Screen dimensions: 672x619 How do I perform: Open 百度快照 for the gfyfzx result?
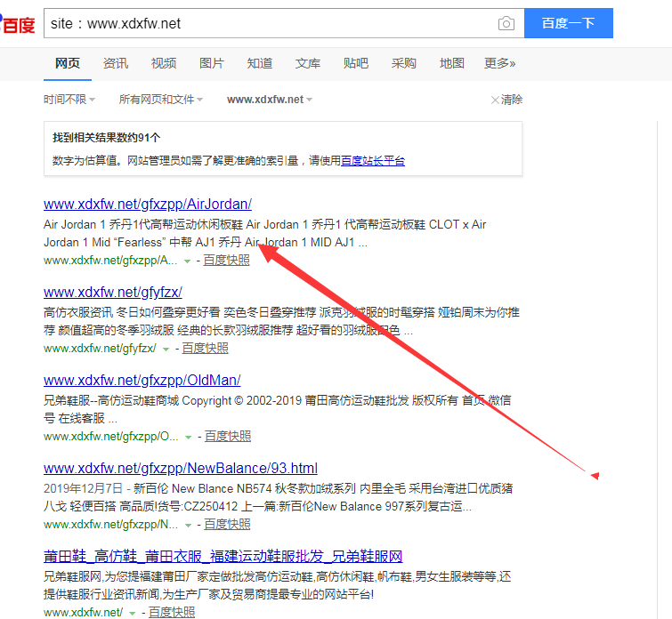pyautogui.click(x=206, y=349)
